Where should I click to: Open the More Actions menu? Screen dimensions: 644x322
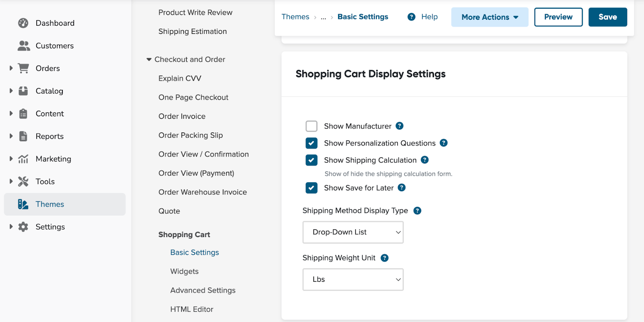pos(489,17)
